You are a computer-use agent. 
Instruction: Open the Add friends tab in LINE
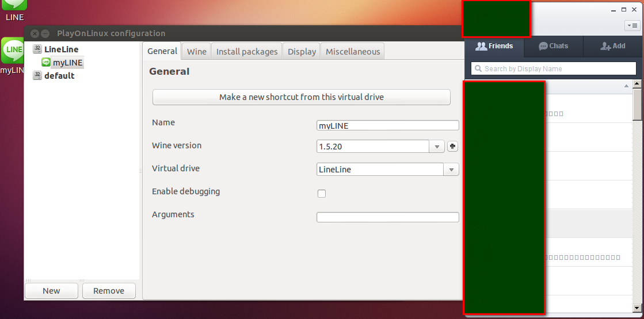[x=613, y=47]
